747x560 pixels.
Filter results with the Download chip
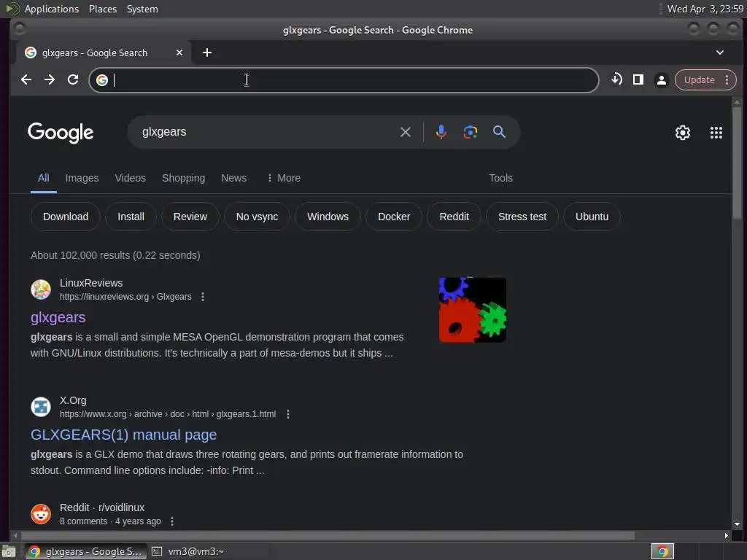click(66, 217)
